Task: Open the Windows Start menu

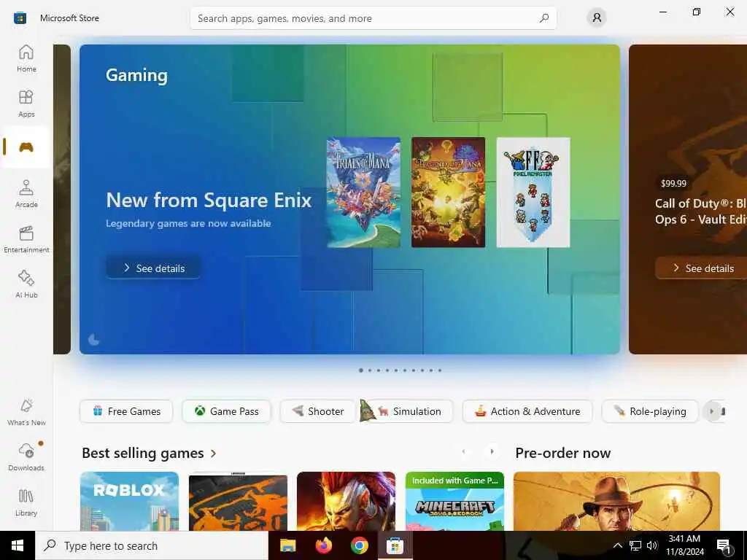Action: (x=18, y=545)
